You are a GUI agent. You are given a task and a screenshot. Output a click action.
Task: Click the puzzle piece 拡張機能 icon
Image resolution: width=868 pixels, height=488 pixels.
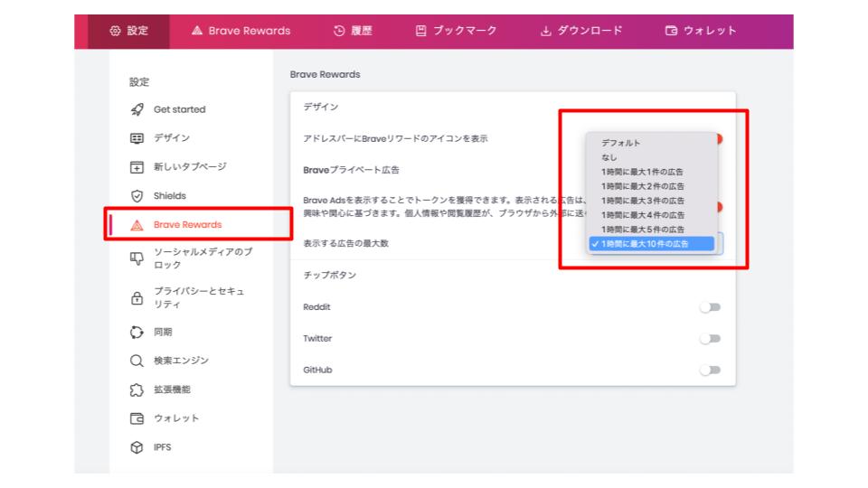pyautogui.click(x=137, y=389)
